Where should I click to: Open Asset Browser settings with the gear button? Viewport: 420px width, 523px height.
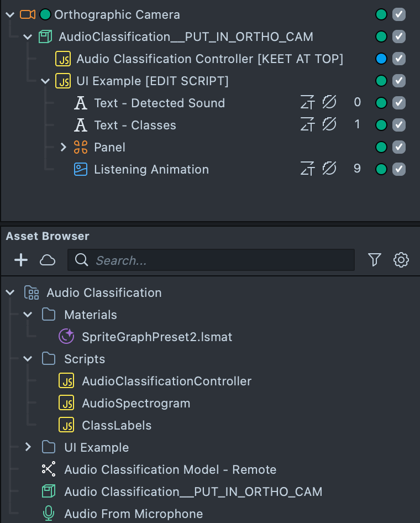coord(401,260)
